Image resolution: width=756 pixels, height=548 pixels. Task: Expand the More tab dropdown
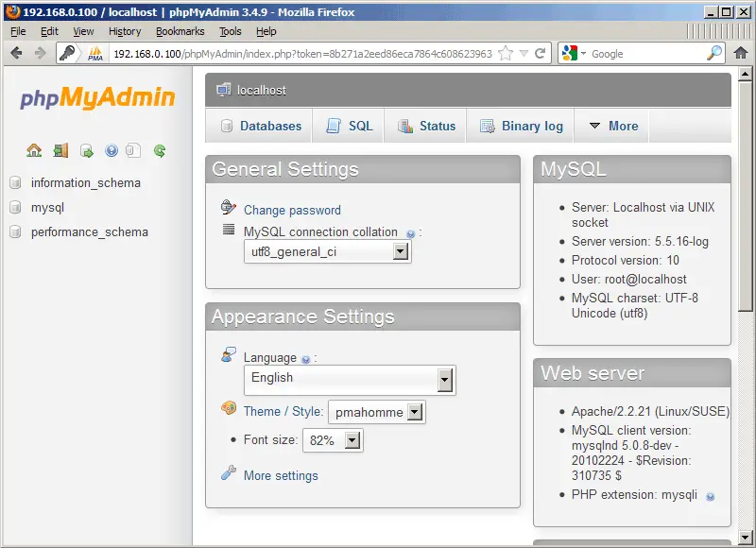tap(613, 126)
